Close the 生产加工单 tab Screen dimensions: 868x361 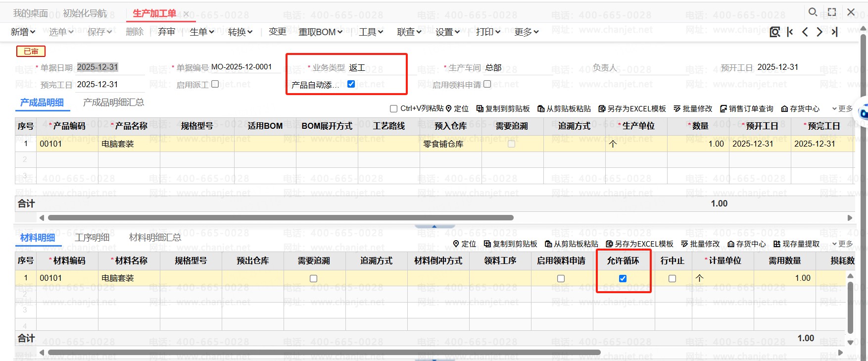[186, 14]
